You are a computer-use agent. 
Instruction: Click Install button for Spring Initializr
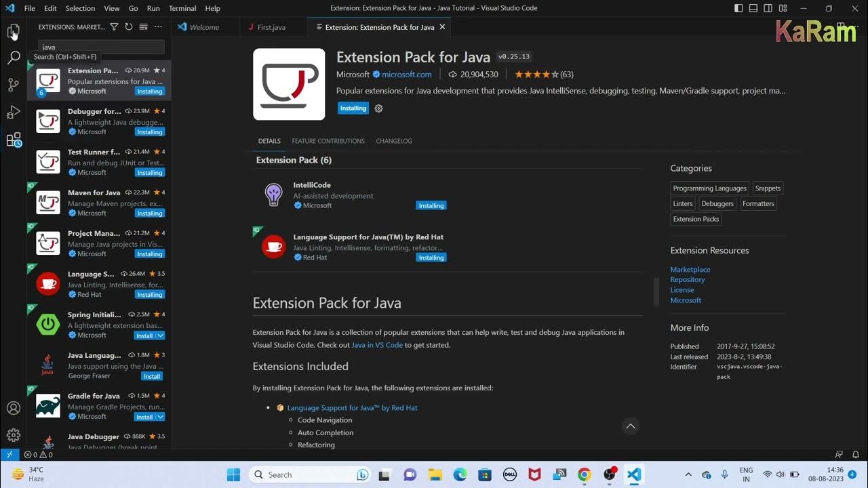pos(144,335)
